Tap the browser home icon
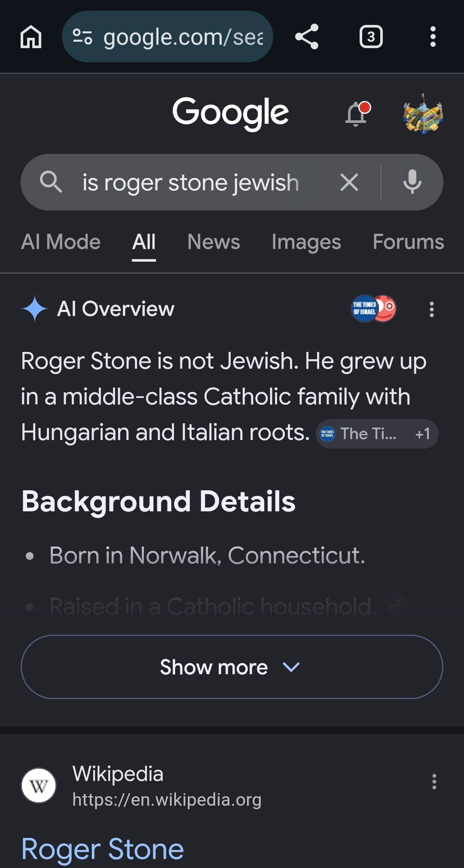This screenshot has width=464, height=868. point(31,37)
